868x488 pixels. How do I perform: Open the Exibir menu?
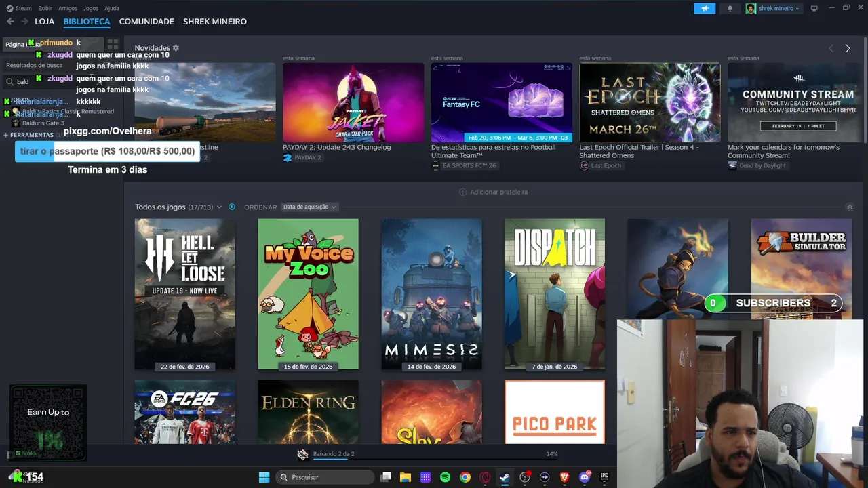tap(45, 8)
